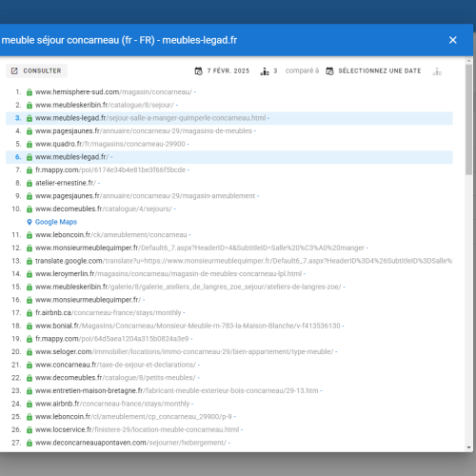Open the leroymerlin.fr magasin-de-meubles result
476x476 pixels.
[x=169, y=274]
